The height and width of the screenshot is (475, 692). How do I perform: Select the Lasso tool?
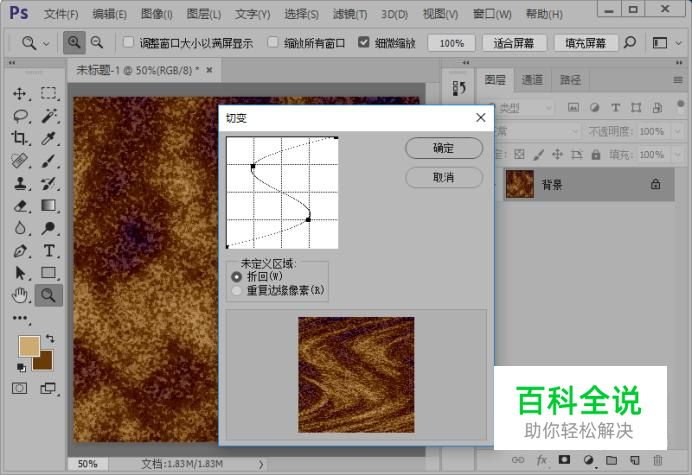(20, 116)
